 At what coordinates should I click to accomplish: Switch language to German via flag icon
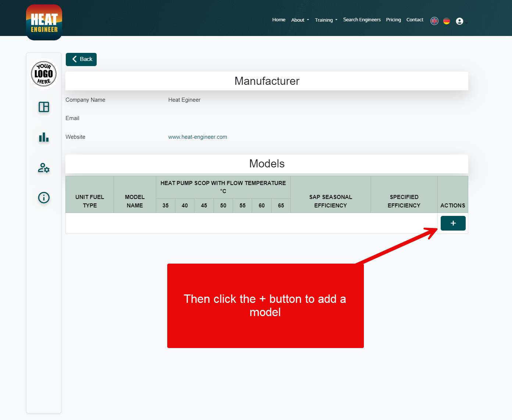click(x=447, y=21)
